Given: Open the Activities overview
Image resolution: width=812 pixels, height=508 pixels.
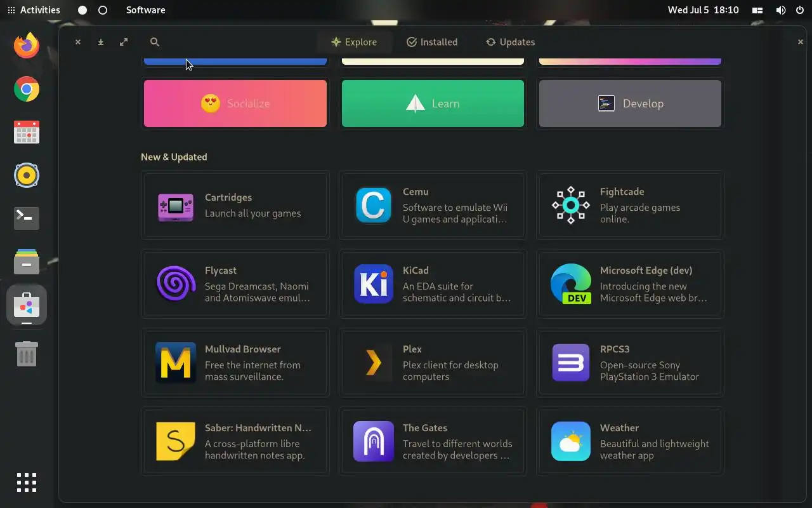Looking at the screenshot, I should 34,10.
